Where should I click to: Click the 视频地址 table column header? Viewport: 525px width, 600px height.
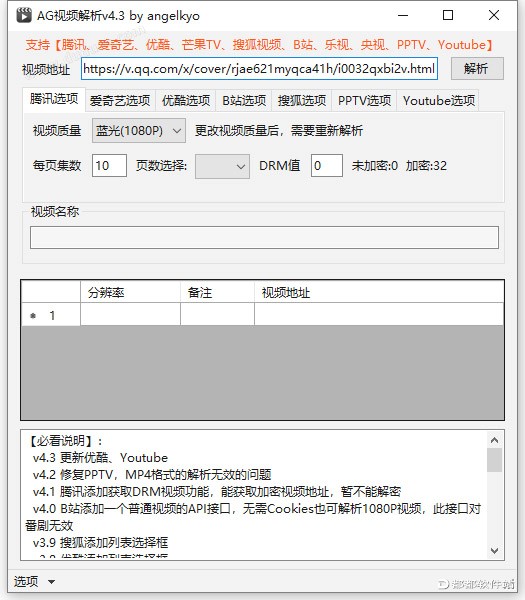(378, 292)
